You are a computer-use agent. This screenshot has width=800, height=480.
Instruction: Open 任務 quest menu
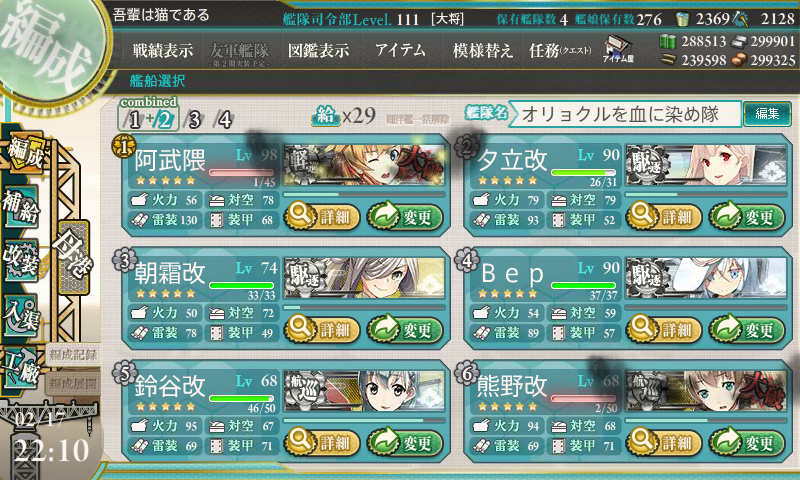[560, 50]
